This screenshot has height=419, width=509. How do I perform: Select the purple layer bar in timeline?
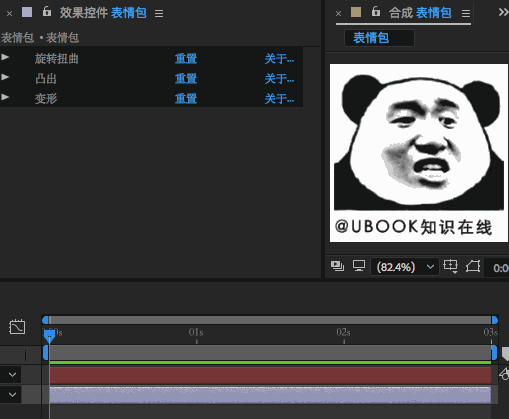click(x=270, y=395)
